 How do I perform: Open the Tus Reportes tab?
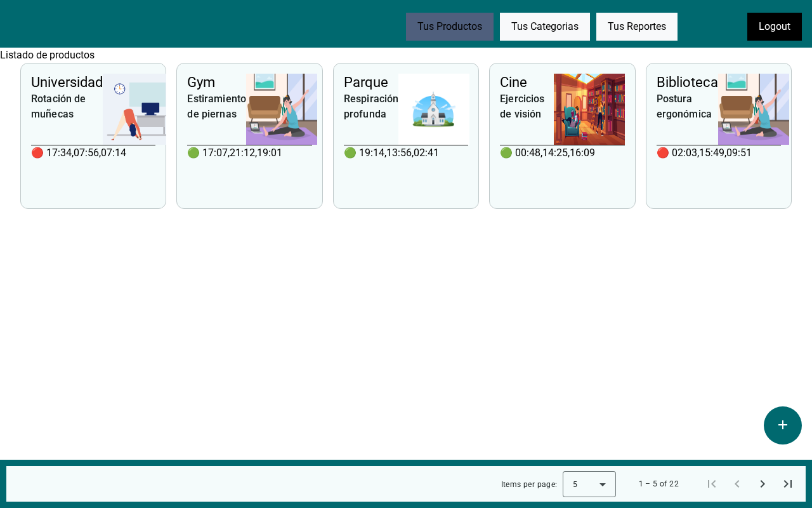[x=637, y=27]
